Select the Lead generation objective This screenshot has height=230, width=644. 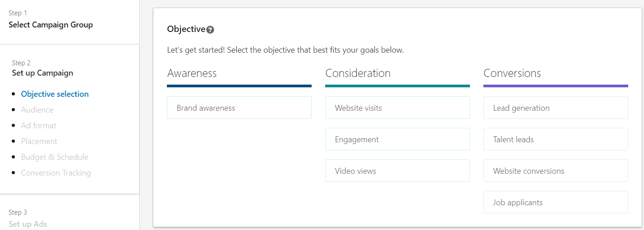(x=556, y=108)
